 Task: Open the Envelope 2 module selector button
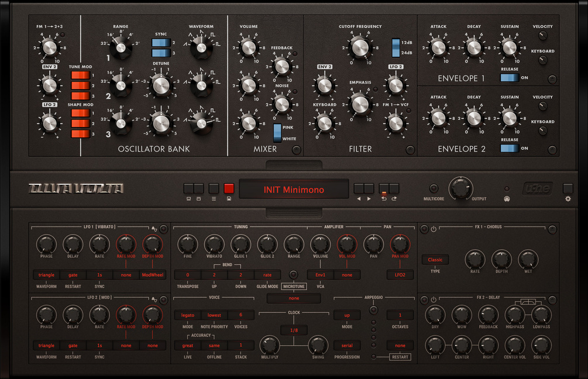coord(552,150)
